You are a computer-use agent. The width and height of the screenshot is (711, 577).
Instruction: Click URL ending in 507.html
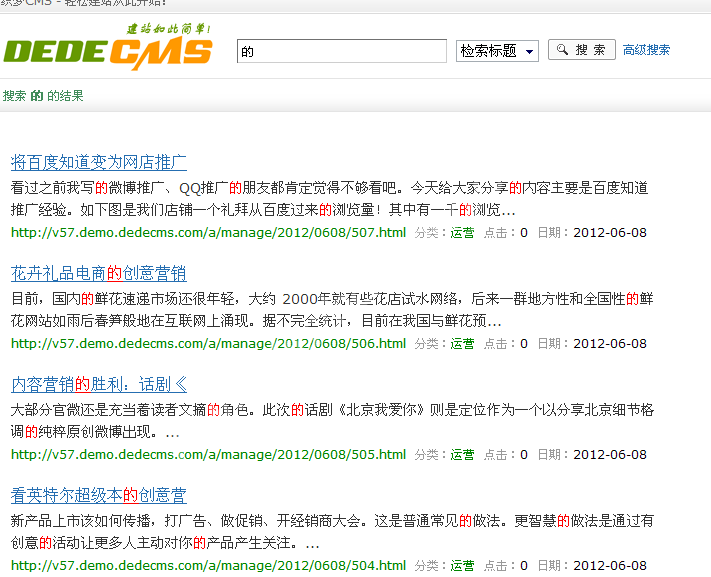tap(209, 233)
